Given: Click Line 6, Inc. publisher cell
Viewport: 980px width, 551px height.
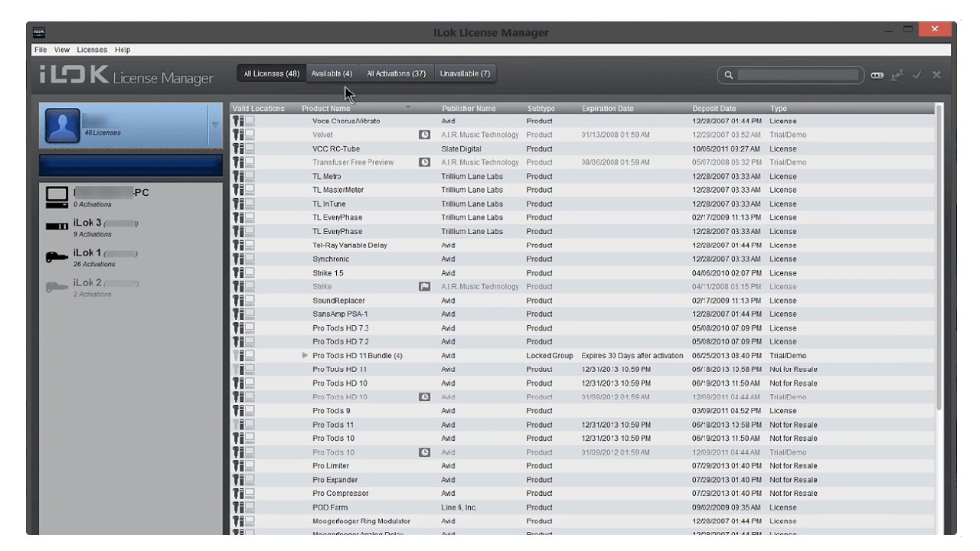Looking at the screenshot, I should pos(459,507).
